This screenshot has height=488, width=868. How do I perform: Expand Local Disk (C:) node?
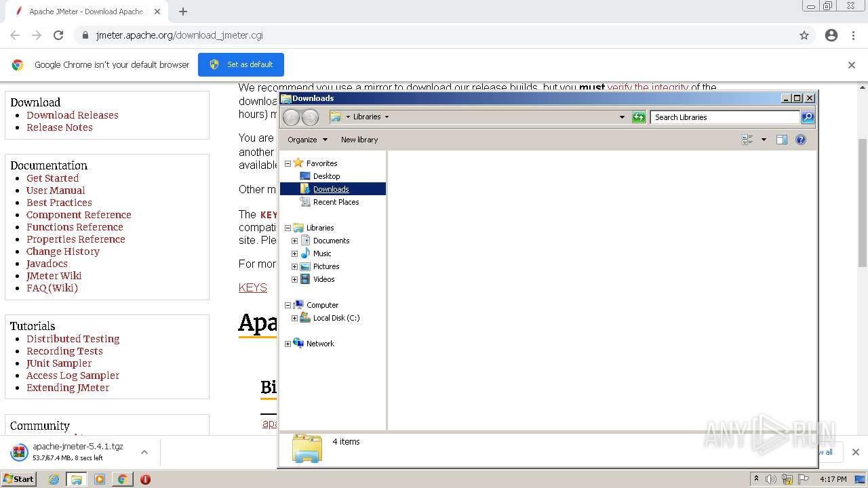coord(294,318)
